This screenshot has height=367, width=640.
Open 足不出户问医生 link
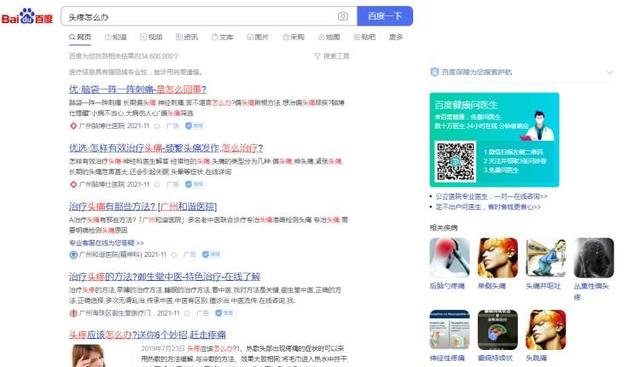488,207
